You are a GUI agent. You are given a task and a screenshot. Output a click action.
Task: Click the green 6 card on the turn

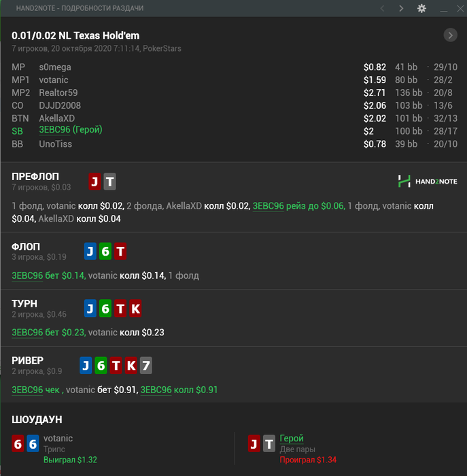[x=105, y=309]
